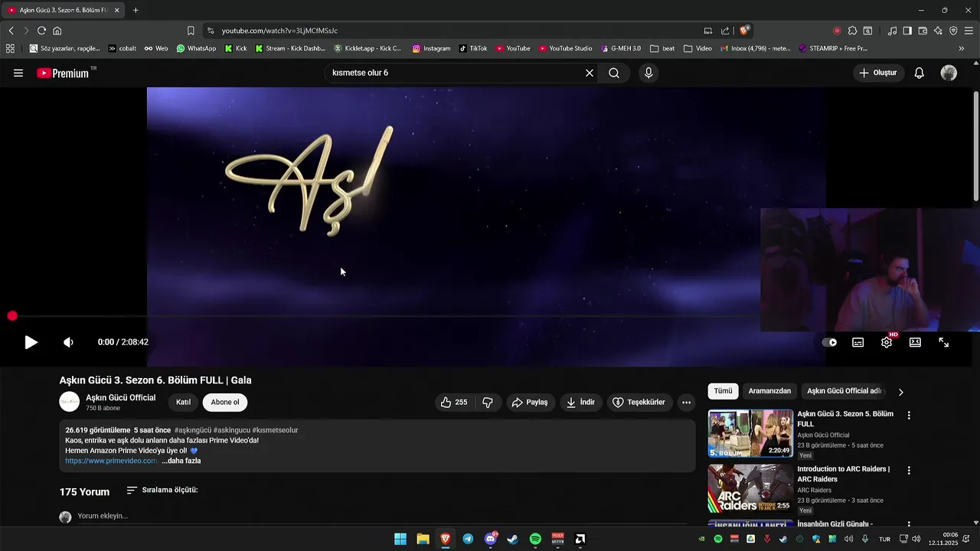Reload the page
The image size is (980, 551).
[41, 31]
